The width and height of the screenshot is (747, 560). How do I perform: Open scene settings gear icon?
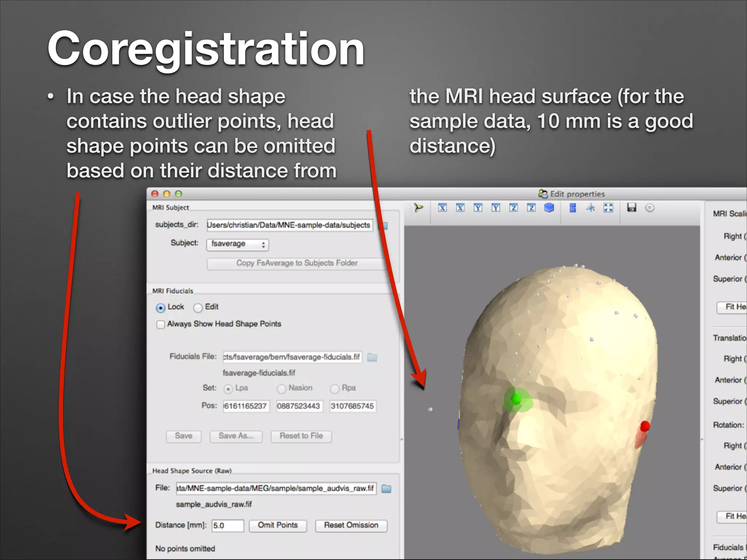point(650,208)
